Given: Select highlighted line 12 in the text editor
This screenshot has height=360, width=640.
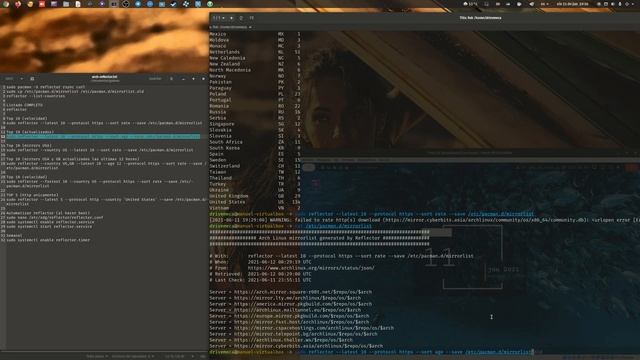Looking at the screenshot, I should (103, 136).
